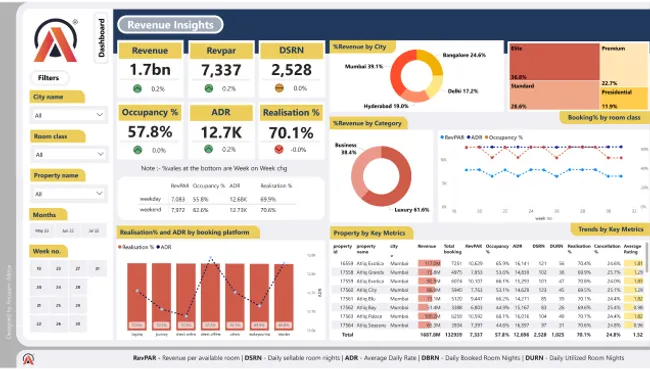The height and width of the screenshot is (369, 650).
Task: Open the City name dropdown
Action: 69,115
